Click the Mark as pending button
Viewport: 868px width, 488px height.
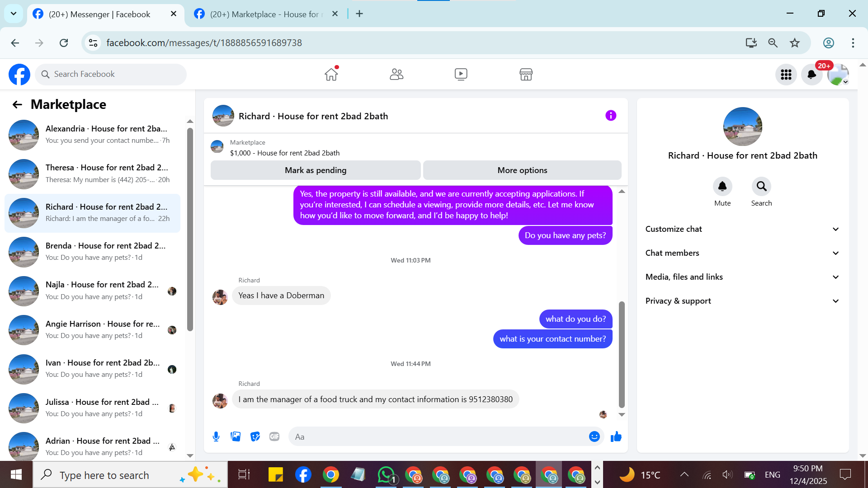click(x=316, y=170)
